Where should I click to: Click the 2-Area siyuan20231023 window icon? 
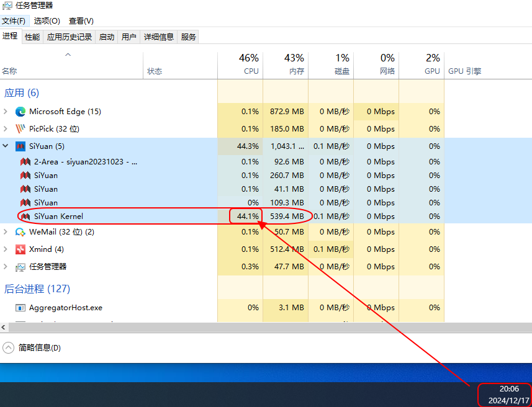point(25,162)
